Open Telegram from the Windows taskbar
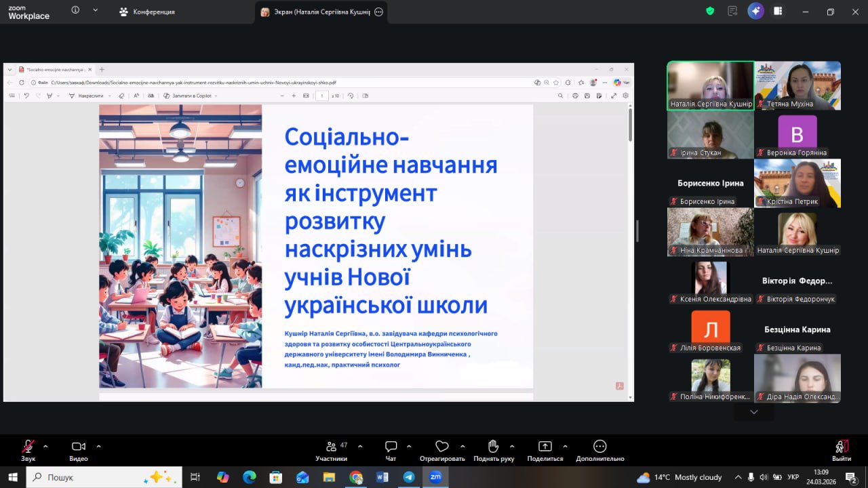Image resolution: width=868 pixels, height=488 pixels. point(408,477)
